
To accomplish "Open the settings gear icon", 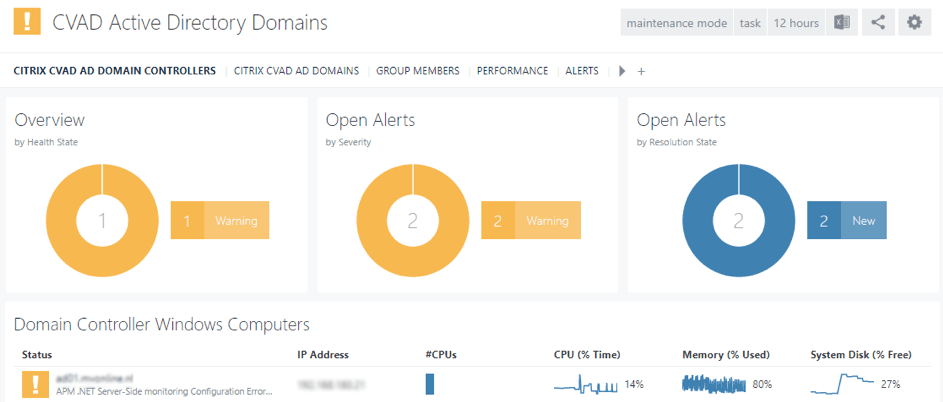I will (915, 23).
